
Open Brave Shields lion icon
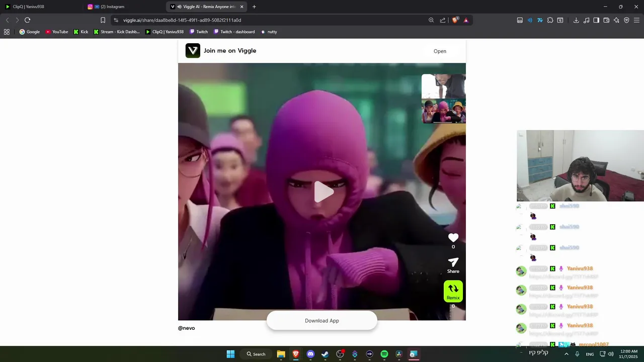point(455,20)
